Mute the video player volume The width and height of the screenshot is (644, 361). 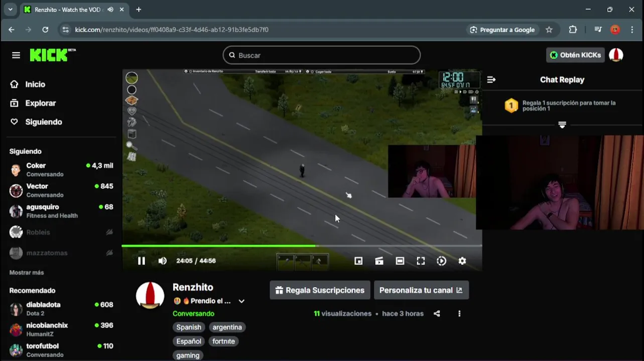pyautogui.click(x=163, y=261)
